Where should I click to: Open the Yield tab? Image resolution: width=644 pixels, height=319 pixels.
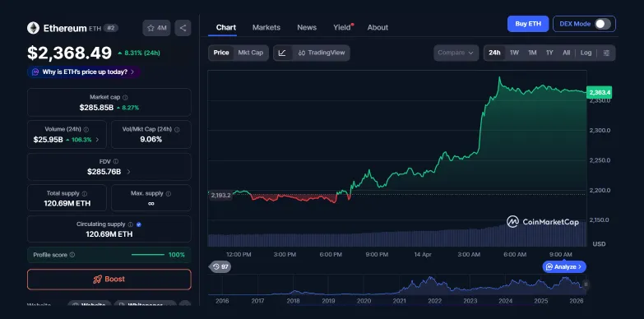pyautogui.click(x=342, y=27)
